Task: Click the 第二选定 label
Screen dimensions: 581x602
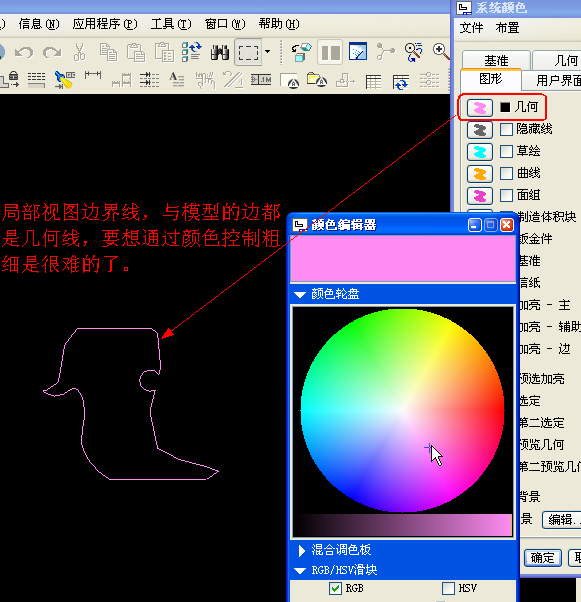Action: tap(541, 423)
